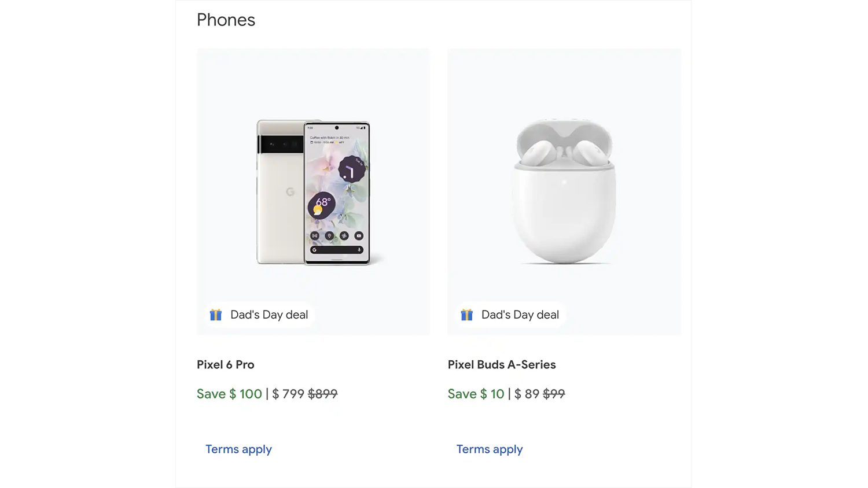The image size is (868, 488).
Task: Click the search bar on the phone screen
Action: (337, 250)
